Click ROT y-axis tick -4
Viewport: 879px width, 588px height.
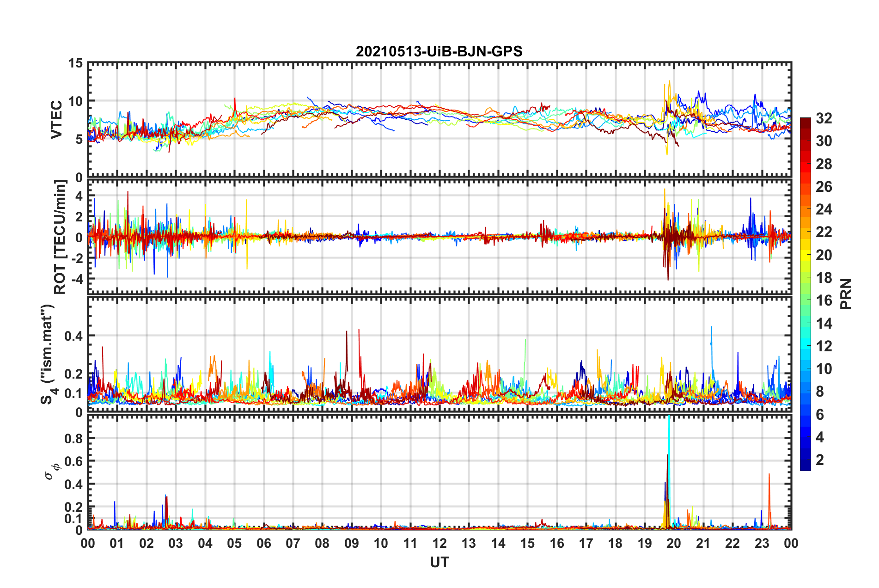(77, 280)
